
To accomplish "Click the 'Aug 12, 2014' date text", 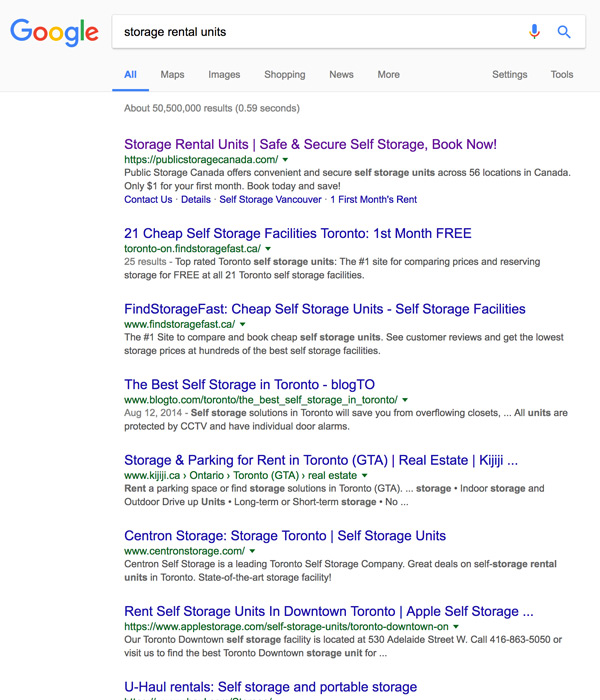I will click(x=153, y=413).
